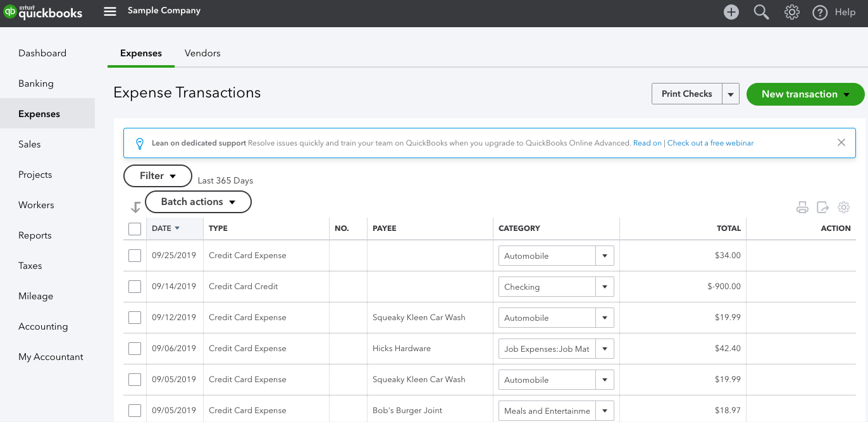868x422 pixels.
Task: Check the Hicks Hardware row checkbox
Action: (x=135, y=349)
